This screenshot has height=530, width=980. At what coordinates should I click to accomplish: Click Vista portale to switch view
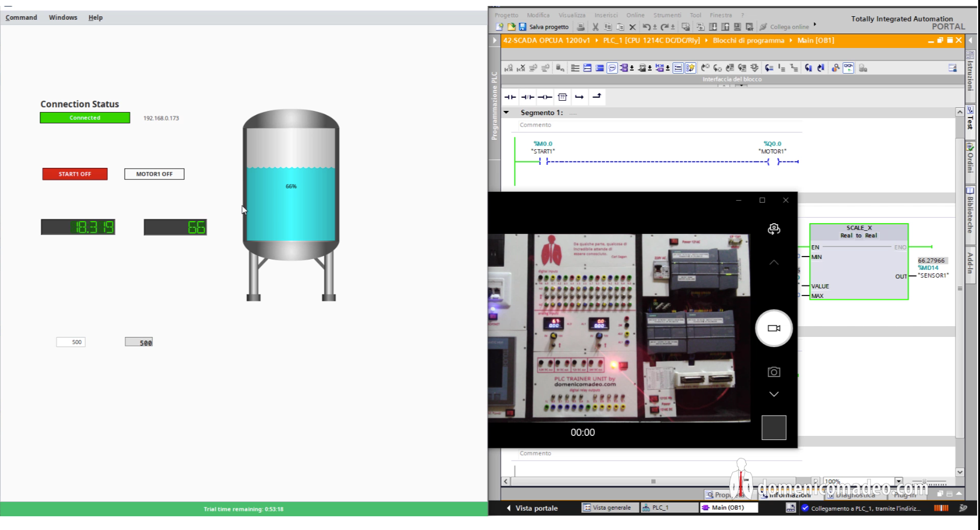(531, 508)
